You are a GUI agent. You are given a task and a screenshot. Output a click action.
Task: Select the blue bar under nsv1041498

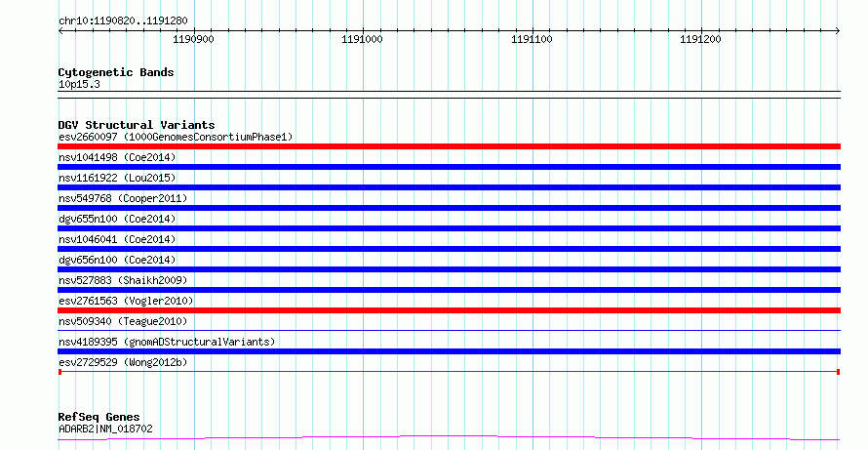click(x=449, y=167)
